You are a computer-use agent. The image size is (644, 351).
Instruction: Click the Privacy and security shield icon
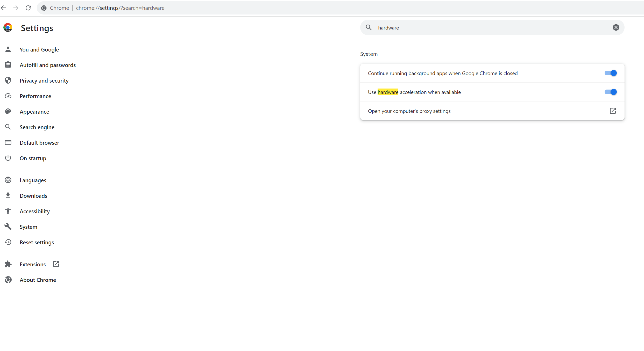point(8,81)
